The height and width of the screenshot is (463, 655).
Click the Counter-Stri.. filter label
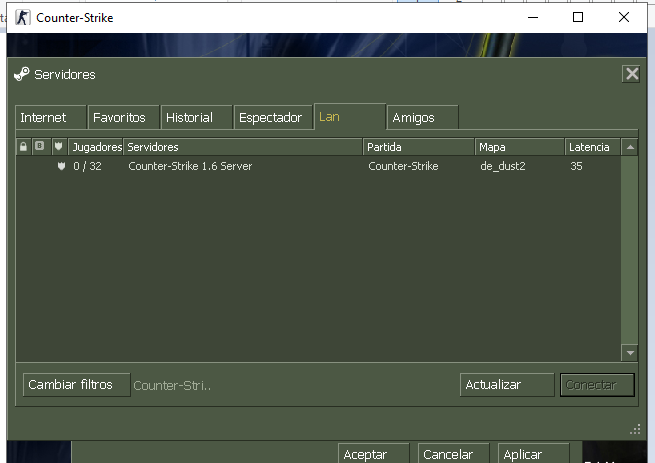[x=172, y=385]
